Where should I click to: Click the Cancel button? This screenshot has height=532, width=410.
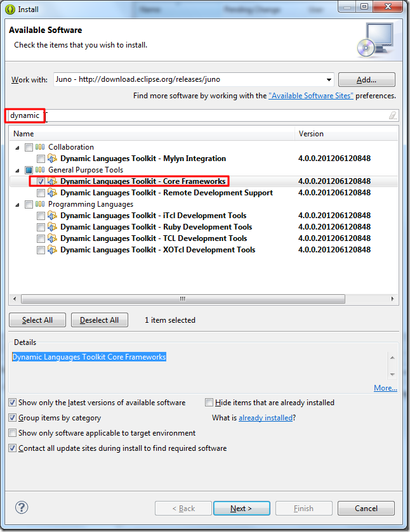click(x=366, y=509)
